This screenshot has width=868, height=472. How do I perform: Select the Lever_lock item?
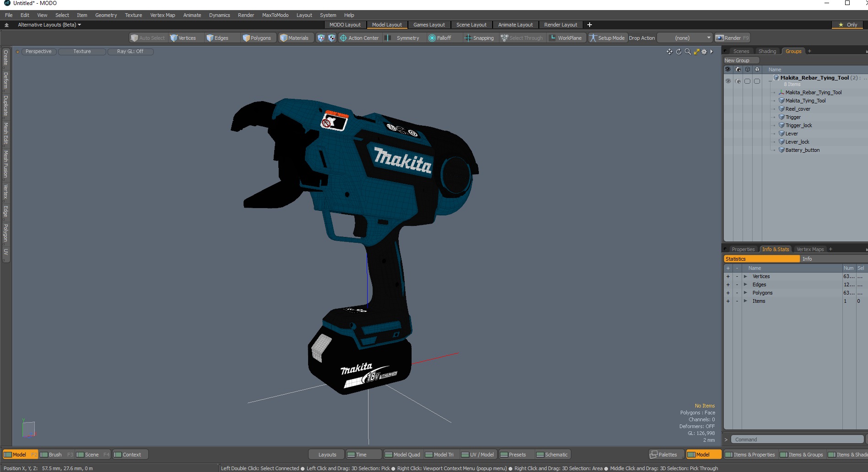click(x=797, y=142)
